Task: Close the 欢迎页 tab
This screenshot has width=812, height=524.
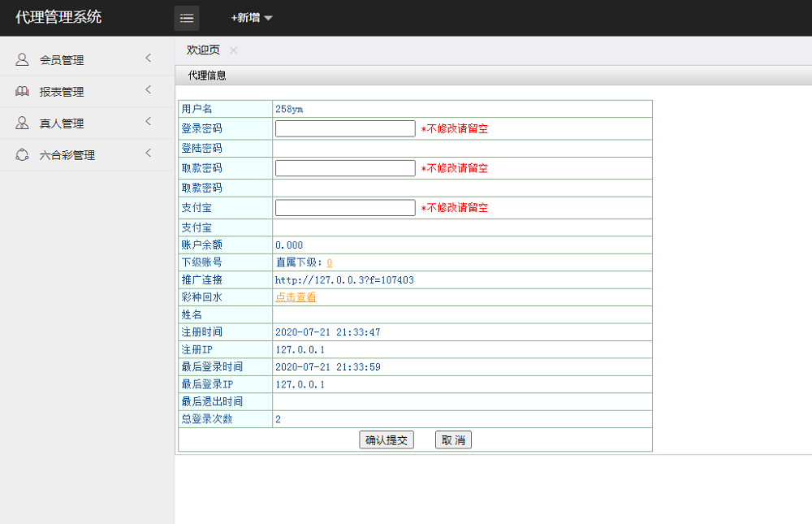Action: (x=232, y=50)
